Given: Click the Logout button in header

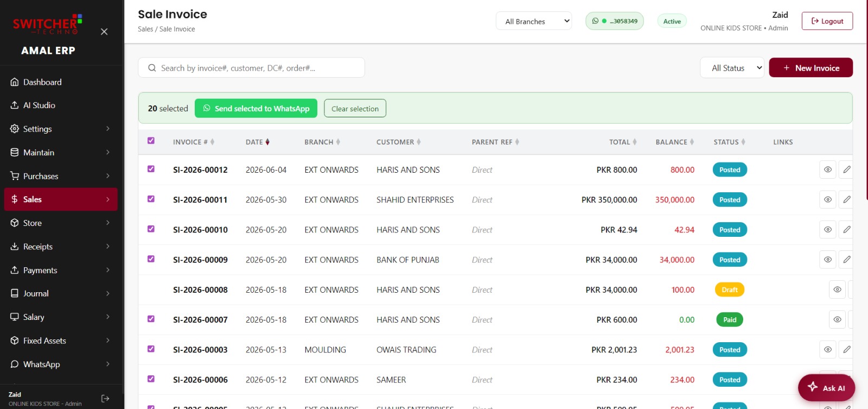Looking at the screenshot, I should [827, 21].
